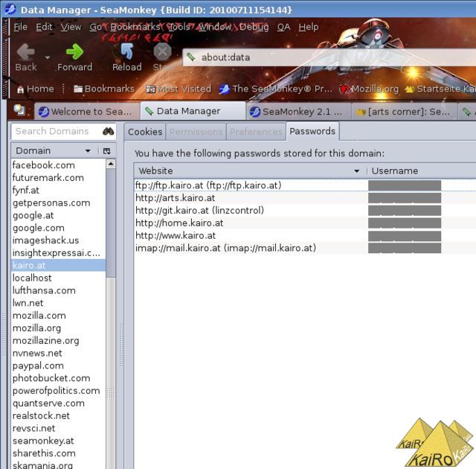Select futuremark.com in domain list

click(x=59, y=178)
